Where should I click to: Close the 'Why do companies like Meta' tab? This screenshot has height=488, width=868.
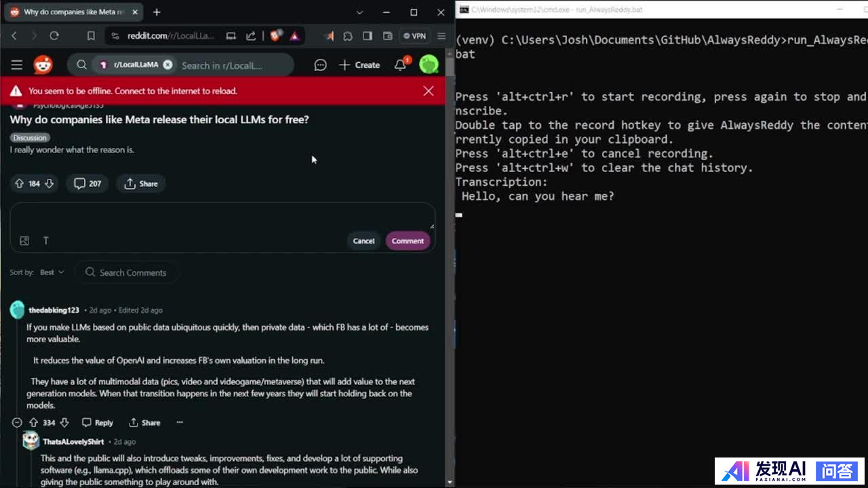tap(135, 12)
